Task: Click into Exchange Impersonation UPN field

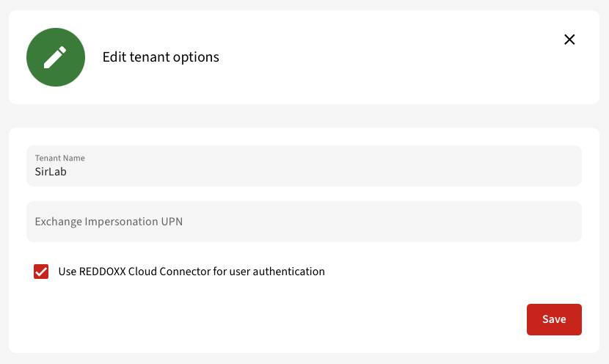Action: [304, 222]
